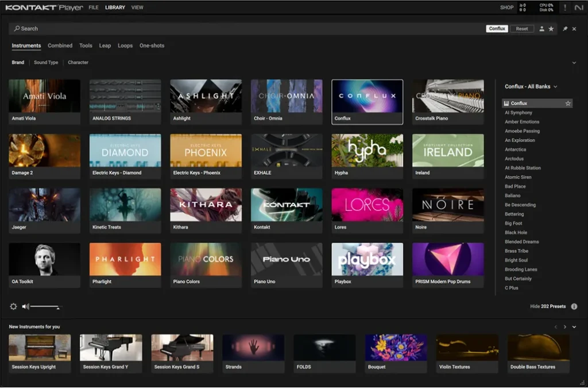Open the LIBRARY menu
Viewport: 588px width, 388px height.
[x=115, y=7]
